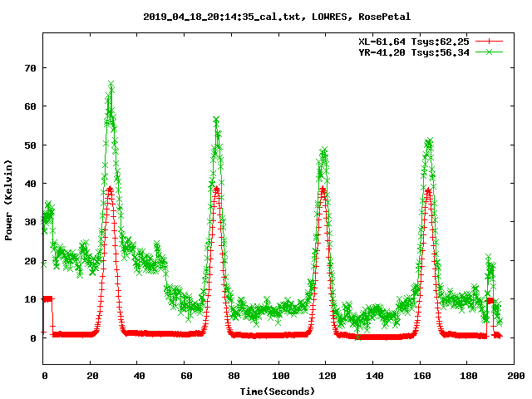
Task: Click the plot title '2019_04_18_20:14:35_cal.txt, LOWRES, RosePetal'
Action: pos(277,17)
